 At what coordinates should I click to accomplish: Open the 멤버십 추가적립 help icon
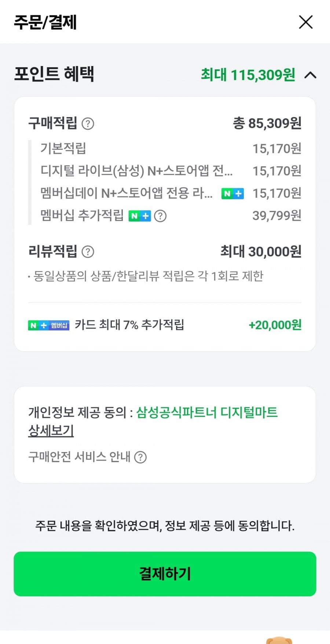click(x=160, y=216)
